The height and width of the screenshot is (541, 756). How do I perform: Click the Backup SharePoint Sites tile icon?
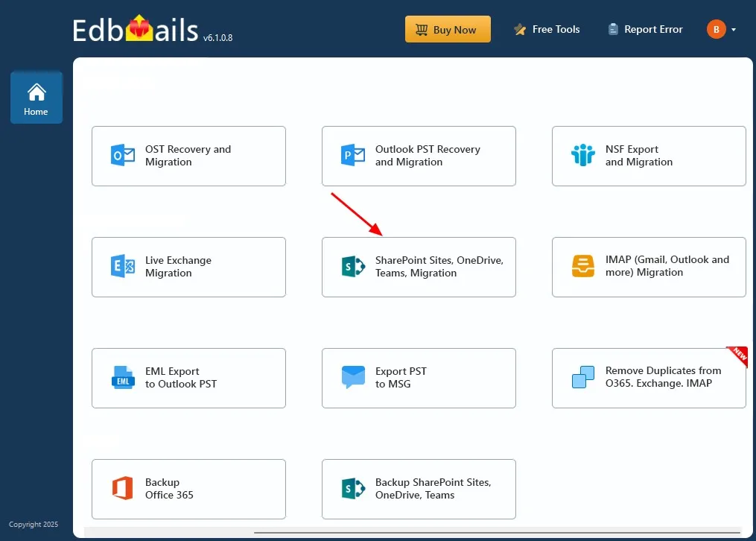352,489
